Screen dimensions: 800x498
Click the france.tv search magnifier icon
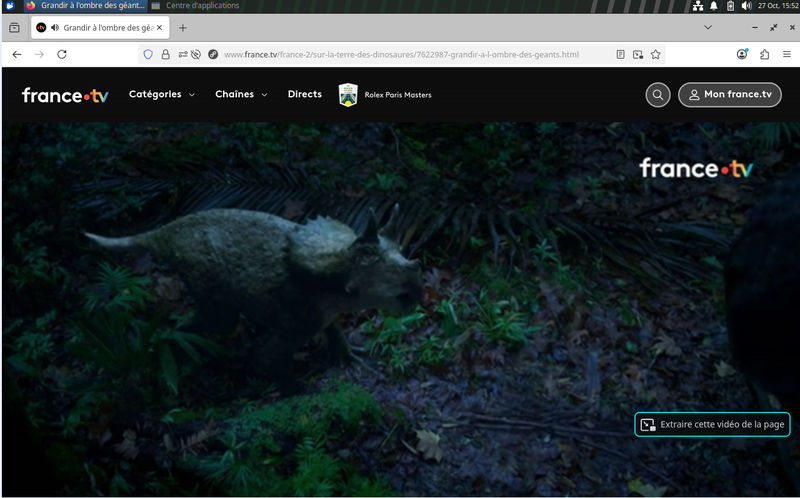[657, 95]
